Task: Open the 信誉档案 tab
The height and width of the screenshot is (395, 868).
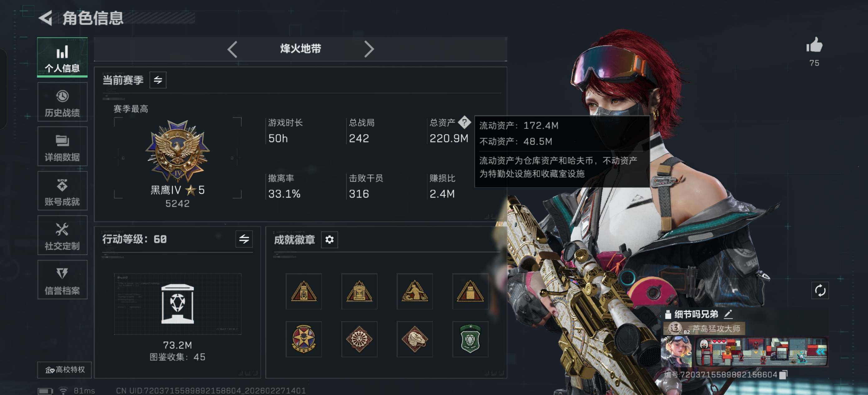Action: (62, 280)
